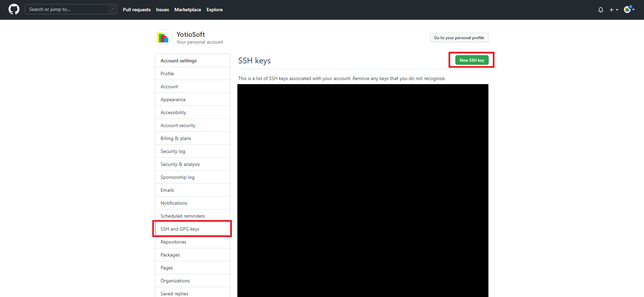Open Pages settings
The width and height of the screenshot is (644, 297).
click(x=192, y=268)
